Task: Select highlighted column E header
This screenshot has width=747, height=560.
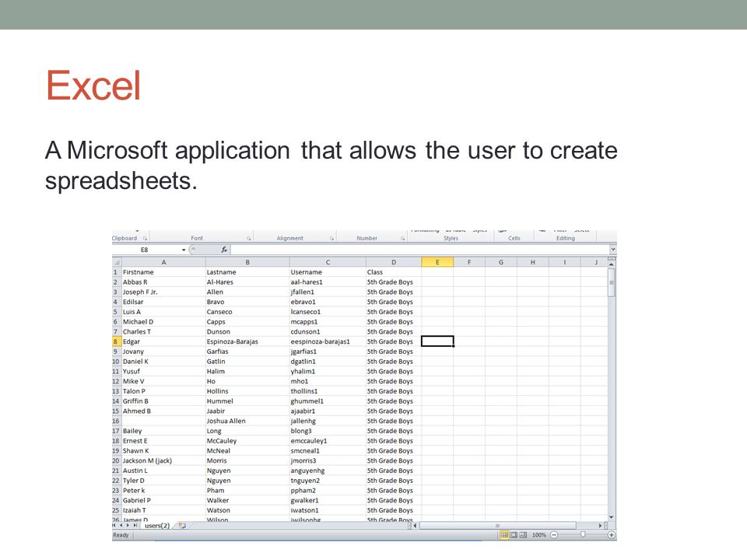Action: point(437,262)
